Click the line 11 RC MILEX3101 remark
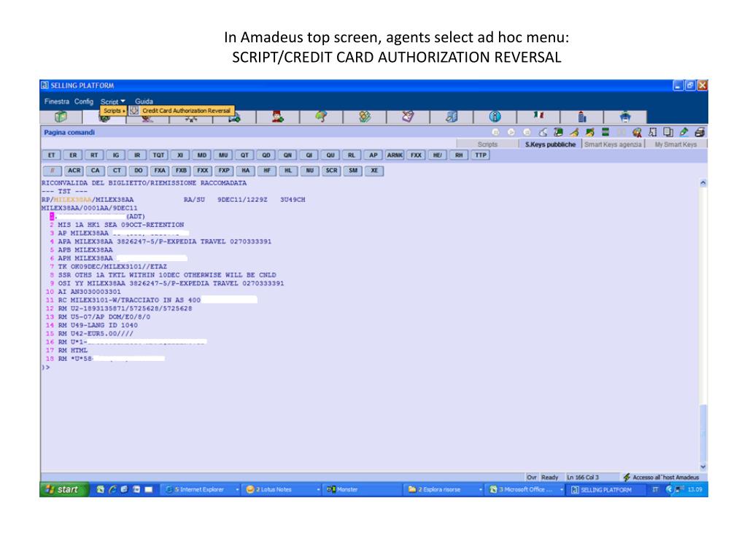Screen dimensions: 747x560 152,300
